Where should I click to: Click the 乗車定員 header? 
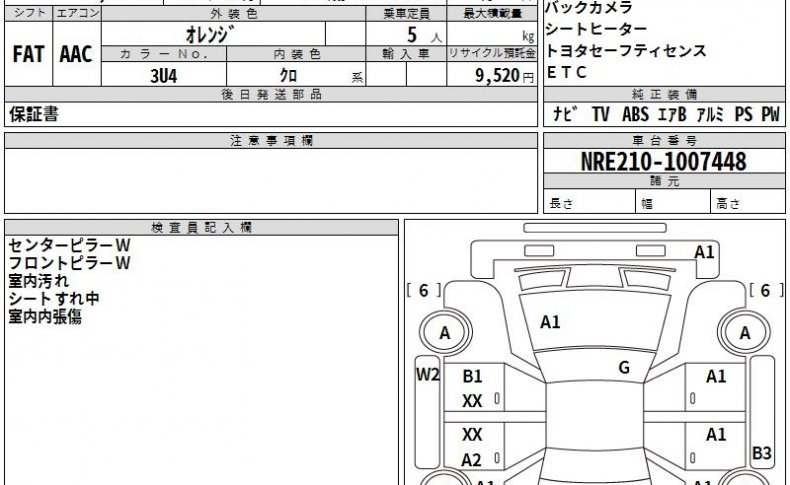[x=407, y=14]
